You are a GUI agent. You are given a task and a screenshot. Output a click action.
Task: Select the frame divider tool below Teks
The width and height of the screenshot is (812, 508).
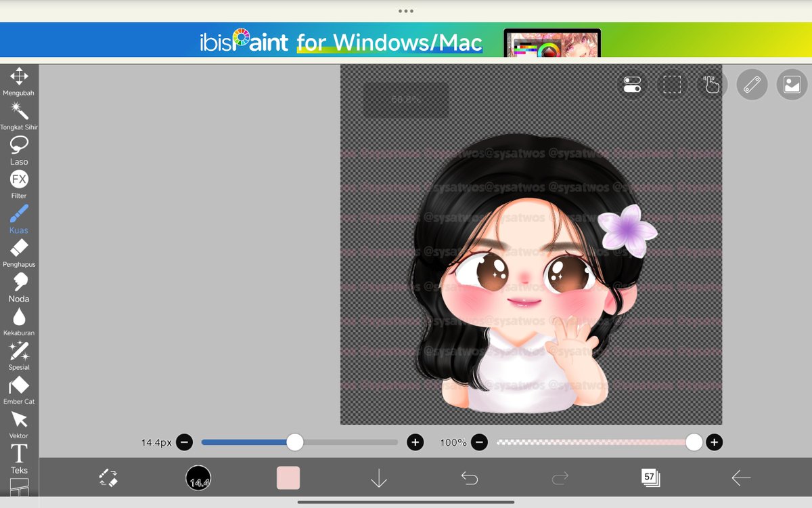(19, 487)
